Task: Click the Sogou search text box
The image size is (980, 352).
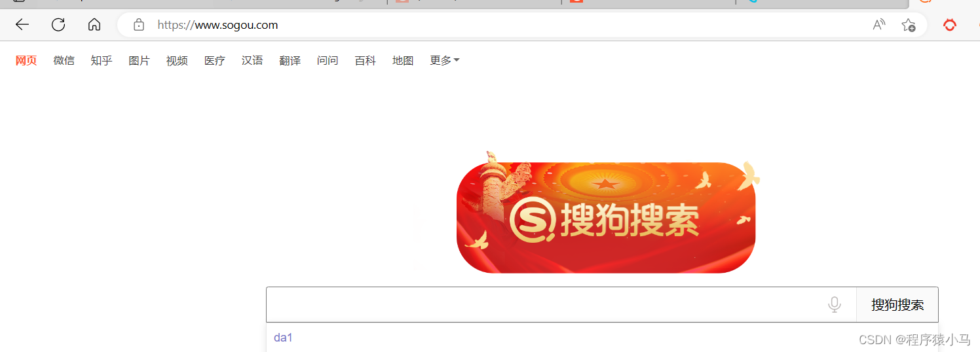Action: coord(547,305)
